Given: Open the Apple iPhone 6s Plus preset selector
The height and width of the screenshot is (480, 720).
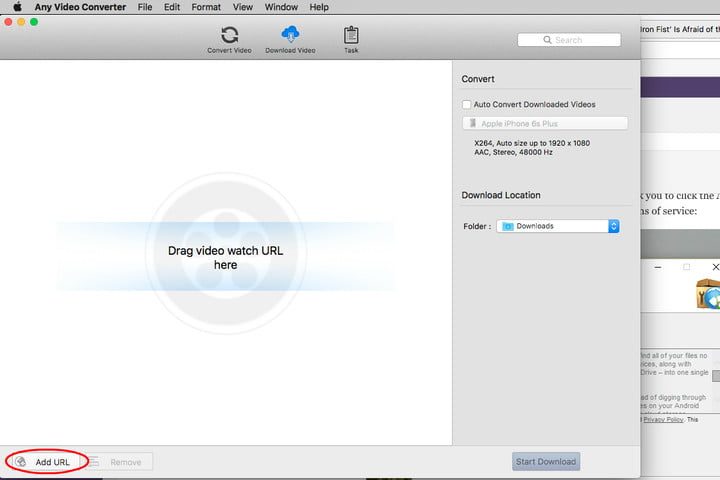Looking at the screenshot, I should click(x=545, y=123).
